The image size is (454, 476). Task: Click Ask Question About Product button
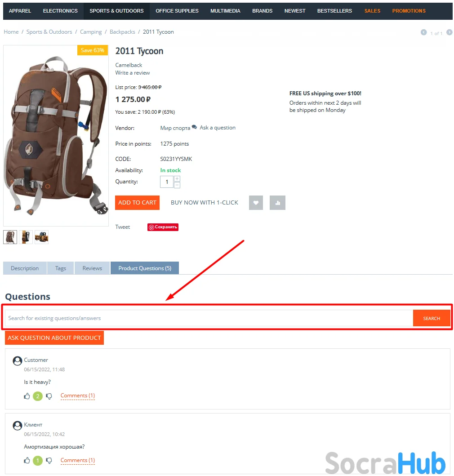click(54, 338)
